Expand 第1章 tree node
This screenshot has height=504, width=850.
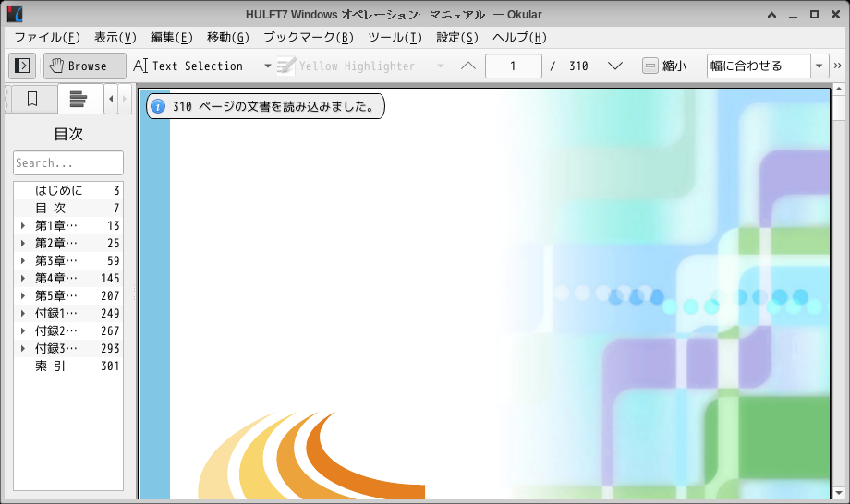pyautogui.click(x=23, y=225)
